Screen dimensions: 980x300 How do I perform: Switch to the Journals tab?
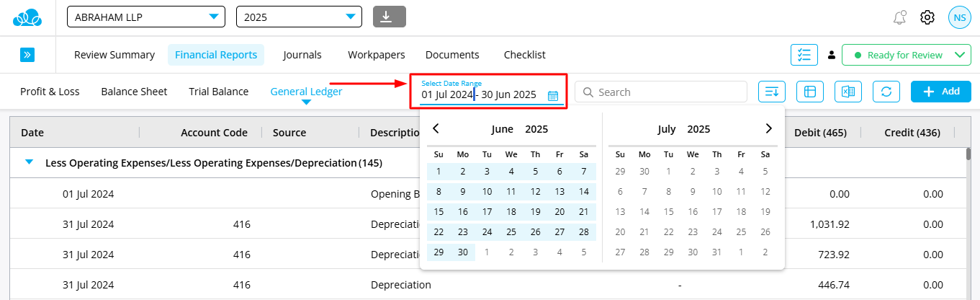coord(302,55)
